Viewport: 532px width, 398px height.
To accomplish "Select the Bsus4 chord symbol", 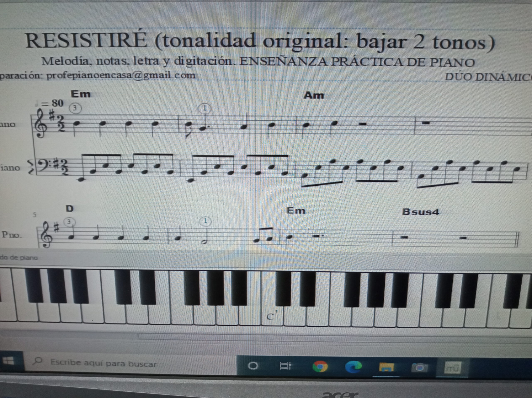I will coord(421,212).
